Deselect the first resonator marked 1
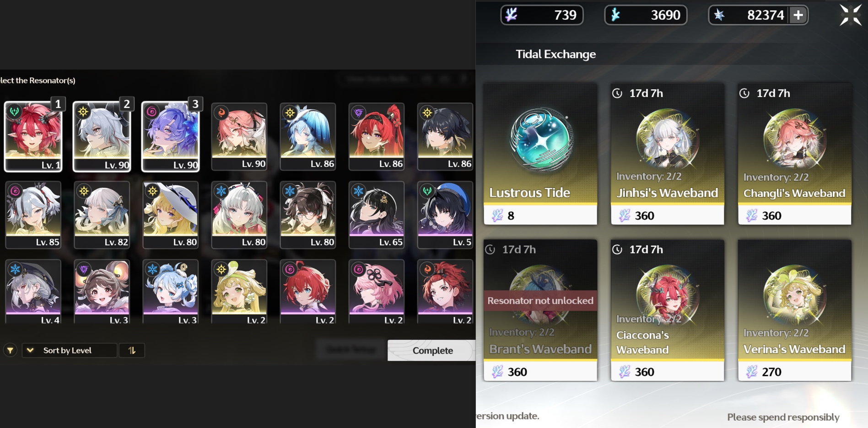Screen dimensions: 868x428 33,136
